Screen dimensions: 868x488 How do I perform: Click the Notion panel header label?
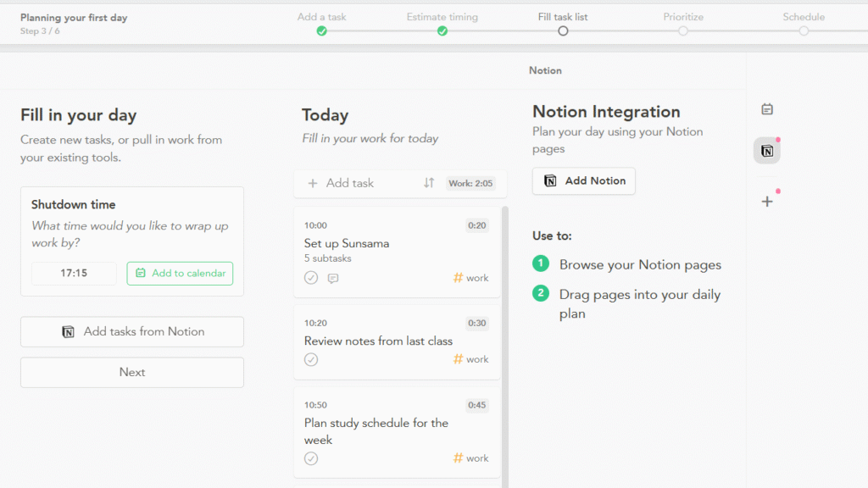coord(545,70)
